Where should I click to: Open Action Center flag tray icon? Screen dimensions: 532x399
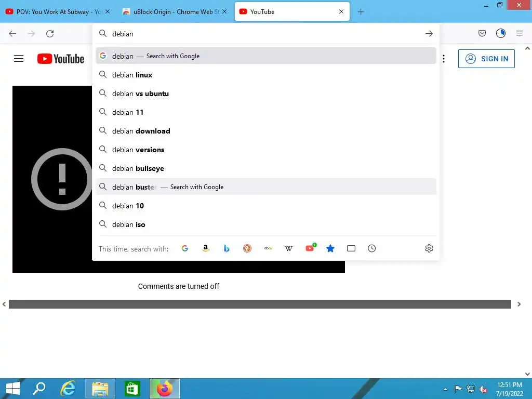[x=458, y=389]
